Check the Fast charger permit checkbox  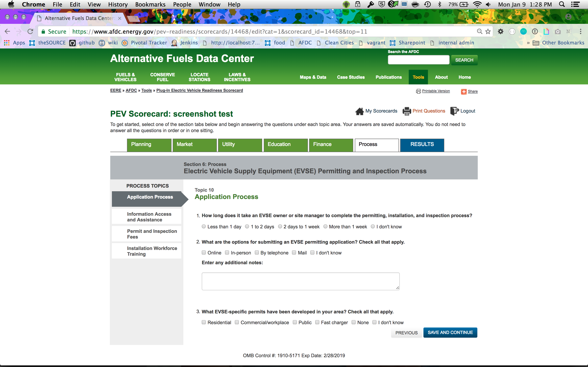point(317,322)
